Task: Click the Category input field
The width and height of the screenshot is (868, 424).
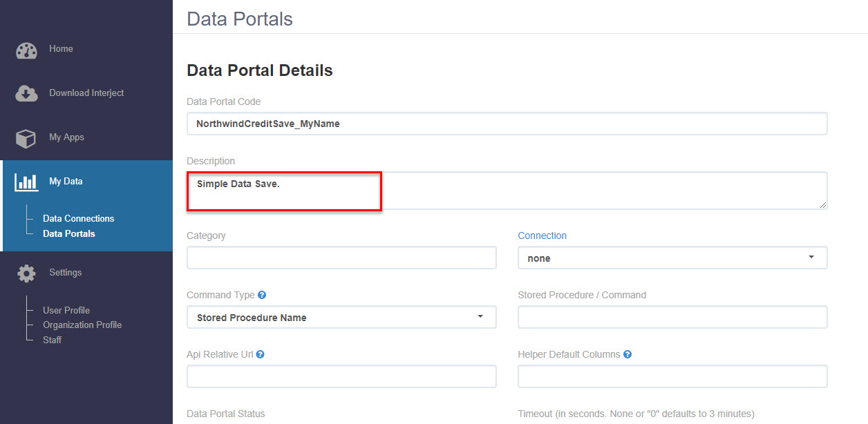Action: tap(341, 258)
